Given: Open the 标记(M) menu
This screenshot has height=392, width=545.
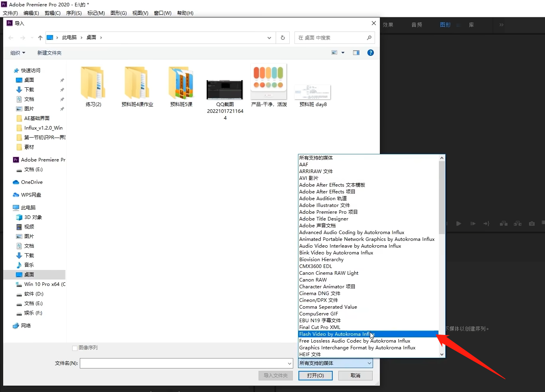Looking at the screenshot, I should 96,13.
